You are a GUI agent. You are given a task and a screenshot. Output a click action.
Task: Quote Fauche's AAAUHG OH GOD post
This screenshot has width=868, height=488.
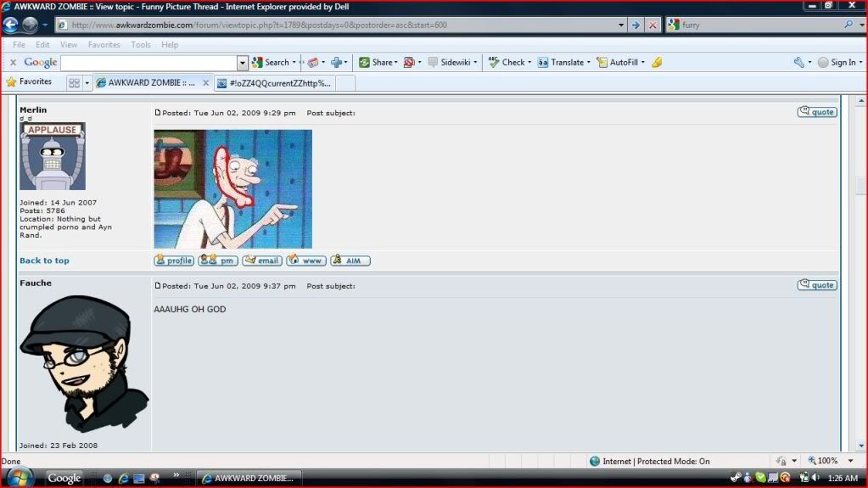point(817,285)
